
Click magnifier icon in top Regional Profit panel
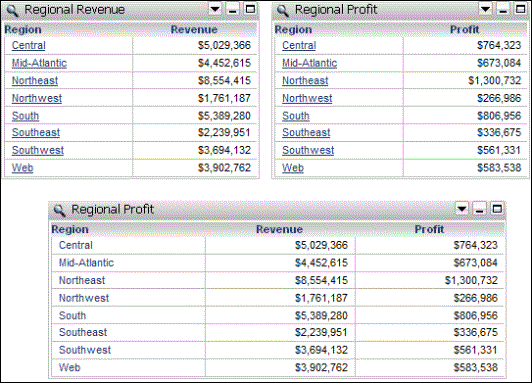(x=283, y=11)
